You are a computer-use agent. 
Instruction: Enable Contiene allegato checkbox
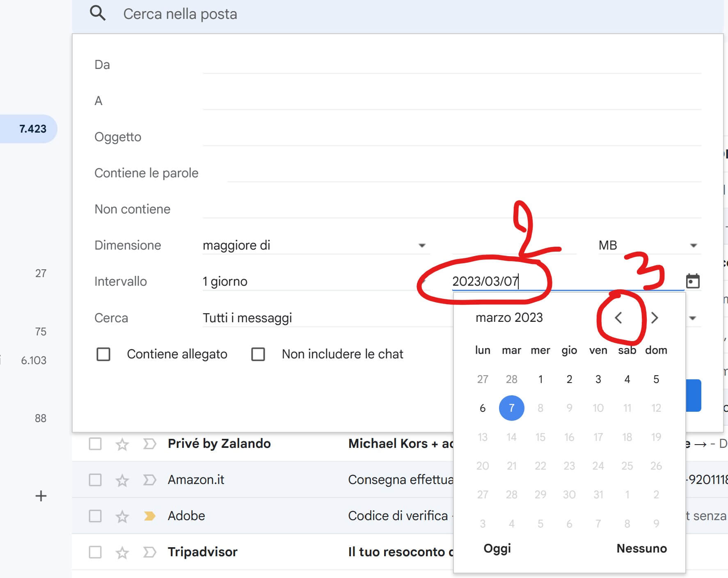(x=103, y=354)
